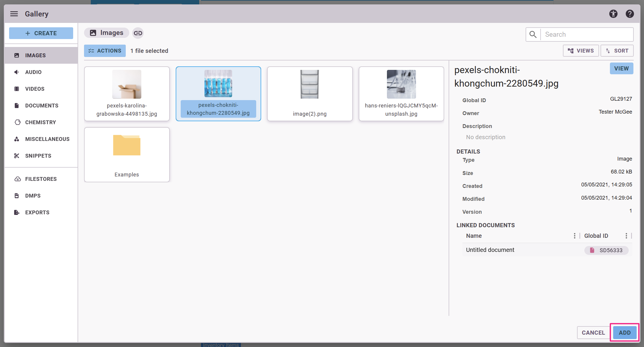
Task: Open the Chemistry section in sidebar
Action: pyautogui.click(x=41, y=122)
